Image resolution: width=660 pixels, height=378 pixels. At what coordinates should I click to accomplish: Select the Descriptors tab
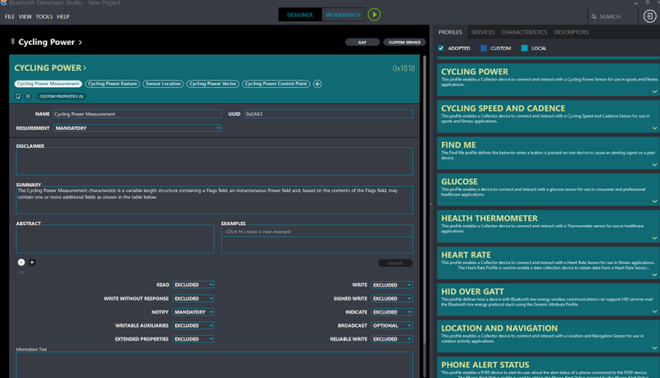[x=571, y=32]
